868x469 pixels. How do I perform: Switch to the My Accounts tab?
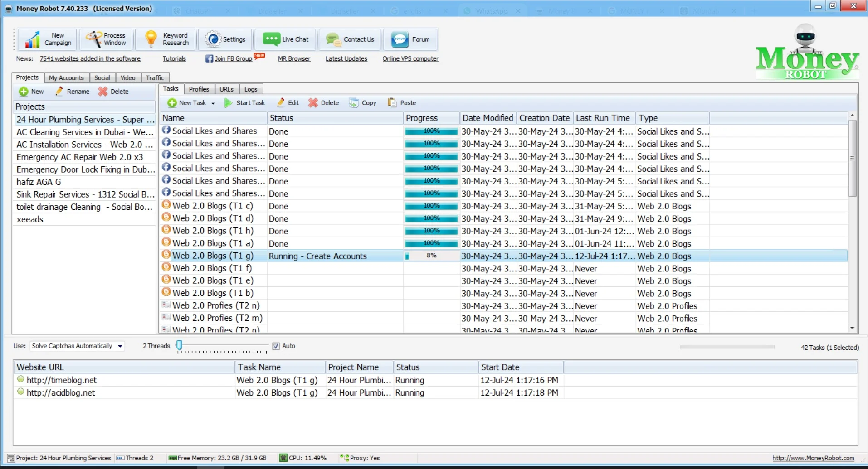(66, 78)
